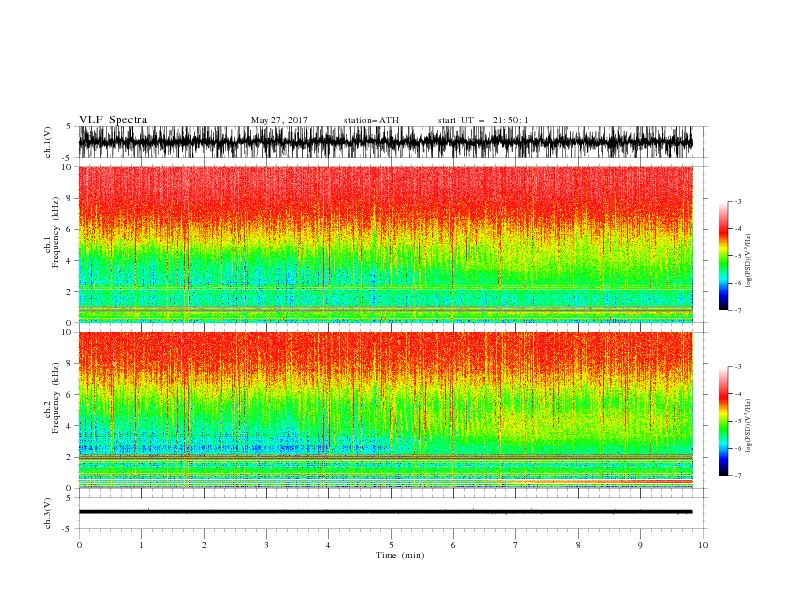Click the time axis tick label "7"
The width and height of the screenshot is (792, 612).
coord(516,545)
